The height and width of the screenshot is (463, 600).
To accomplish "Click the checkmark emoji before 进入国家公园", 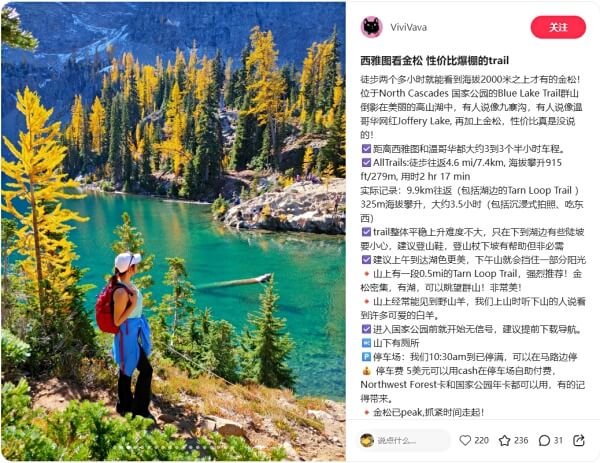I will coord(366,329).
